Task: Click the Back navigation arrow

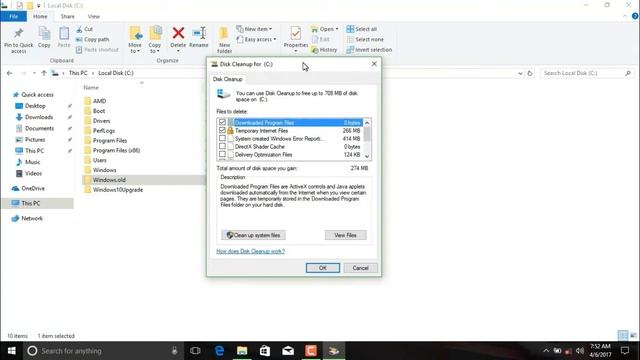Action: click(x=9, y=73)
